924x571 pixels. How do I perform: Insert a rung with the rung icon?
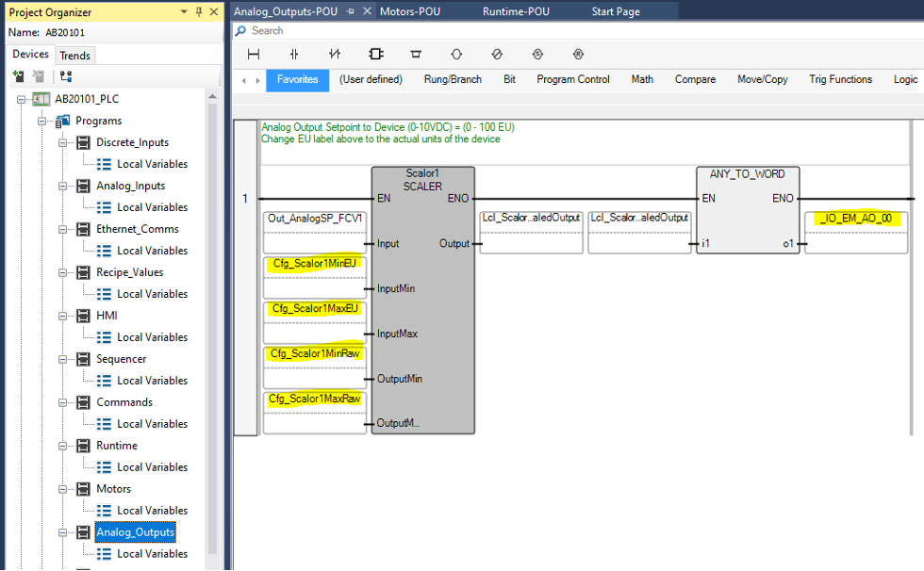[254, 54]
